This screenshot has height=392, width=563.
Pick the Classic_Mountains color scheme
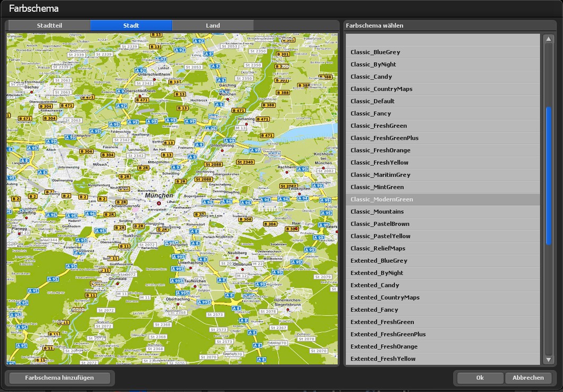click(x=377, y=211)
